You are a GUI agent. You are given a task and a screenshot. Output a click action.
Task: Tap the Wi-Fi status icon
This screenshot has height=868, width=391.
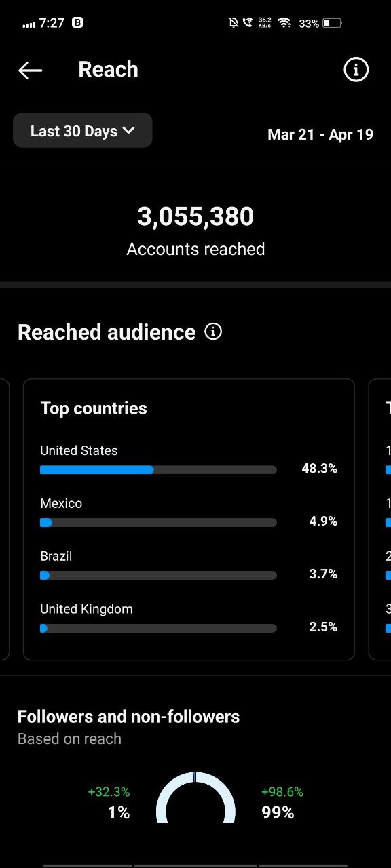[x=284, y=23]
